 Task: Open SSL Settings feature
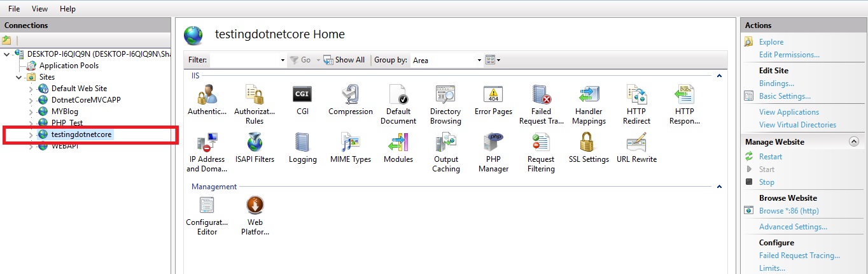(x=589, y=148)
